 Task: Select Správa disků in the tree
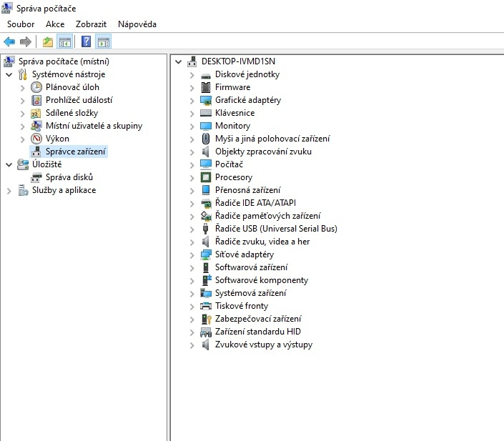click(x=69, y=177)
